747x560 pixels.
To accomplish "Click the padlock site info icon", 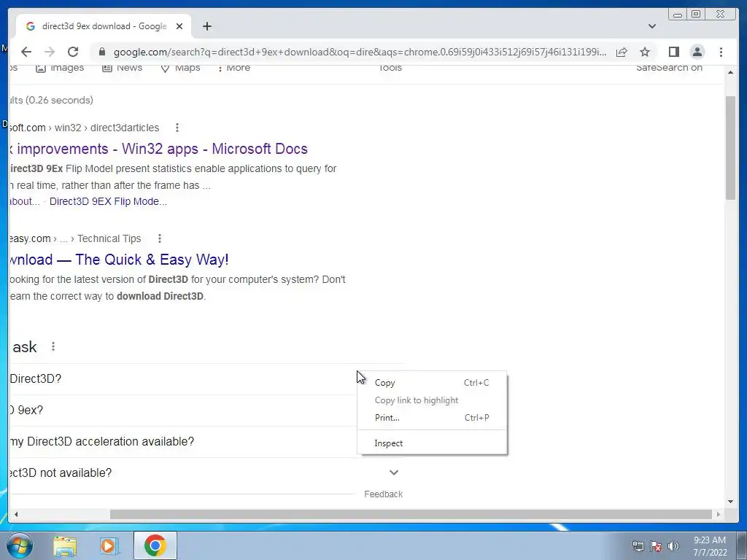I will [101, 52].
